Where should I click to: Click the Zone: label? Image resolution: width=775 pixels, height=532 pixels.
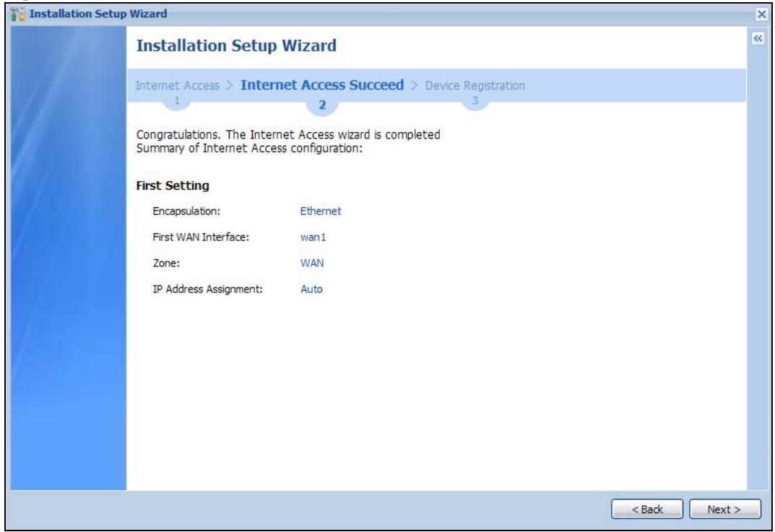point(166,263)
